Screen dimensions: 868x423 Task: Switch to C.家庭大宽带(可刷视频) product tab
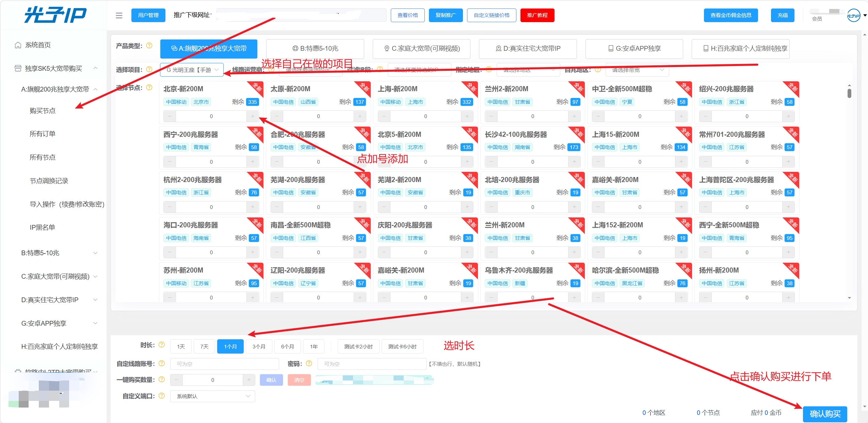(x=422, y=49)
